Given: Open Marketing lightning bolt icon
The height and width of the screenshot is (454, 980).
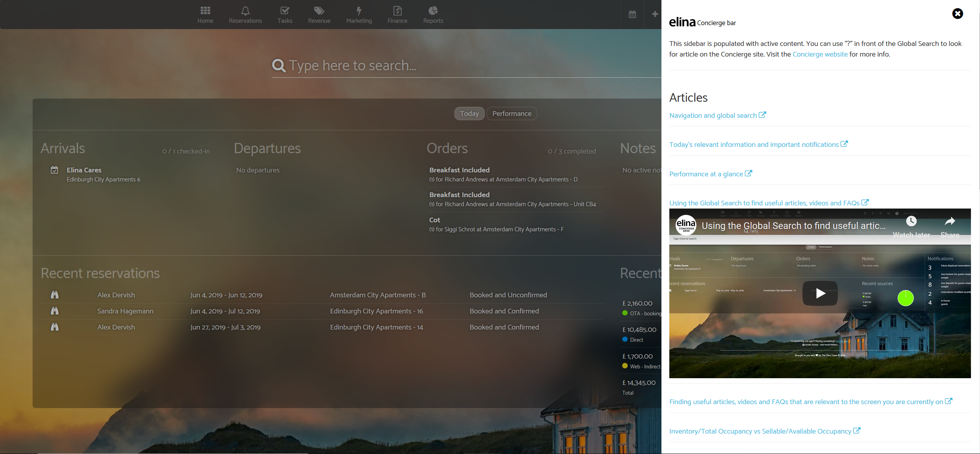Looking at the screenshot, I should (x=359, y=11).
